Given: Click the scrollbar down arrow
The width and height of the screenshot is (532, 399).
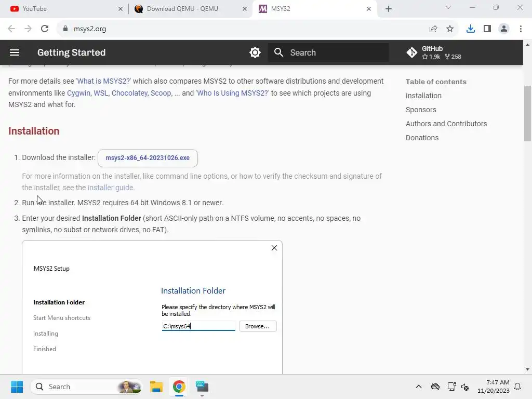Looking at the screenshot, I should [527, 369].
